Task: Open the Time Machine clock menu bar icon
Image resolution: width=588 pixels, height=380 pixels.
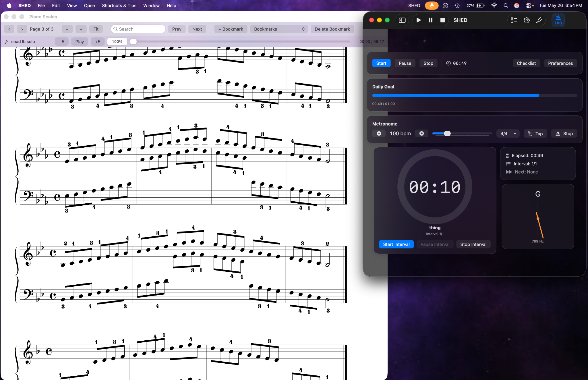Action: pyautogui.click(x=457, y=5)
